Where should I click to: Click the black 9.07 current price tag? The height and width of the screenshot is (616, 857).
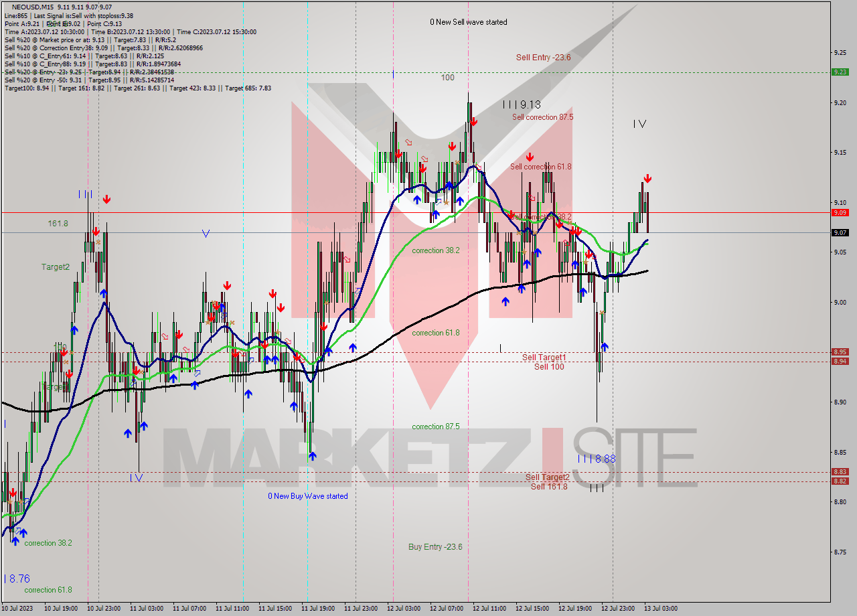(x=840, y=232)
